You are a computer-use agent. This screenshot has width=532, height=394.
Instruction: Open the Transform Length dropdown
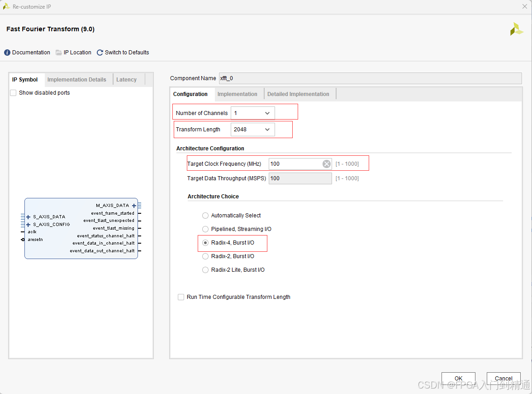[253, 130]
